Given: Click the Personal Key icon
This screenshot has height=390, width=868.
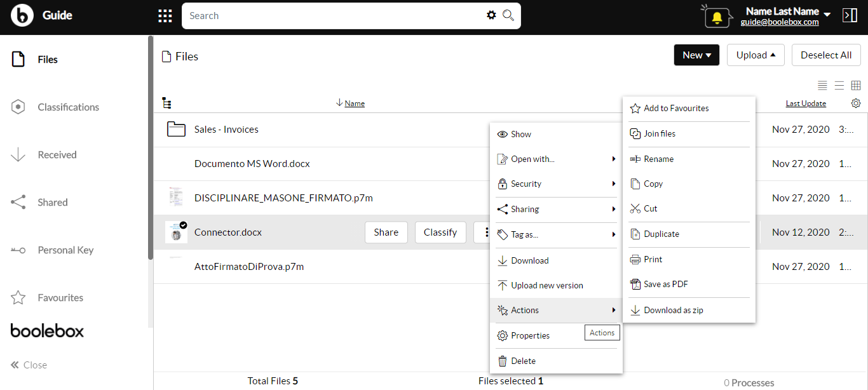Looking at the screenshot, I should click(18, 250).
